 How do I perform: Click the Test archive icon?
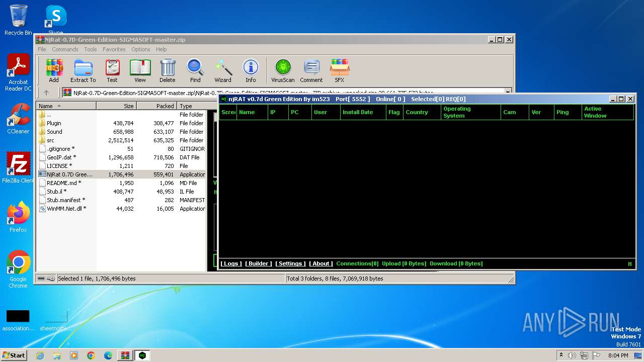[112, 71]
